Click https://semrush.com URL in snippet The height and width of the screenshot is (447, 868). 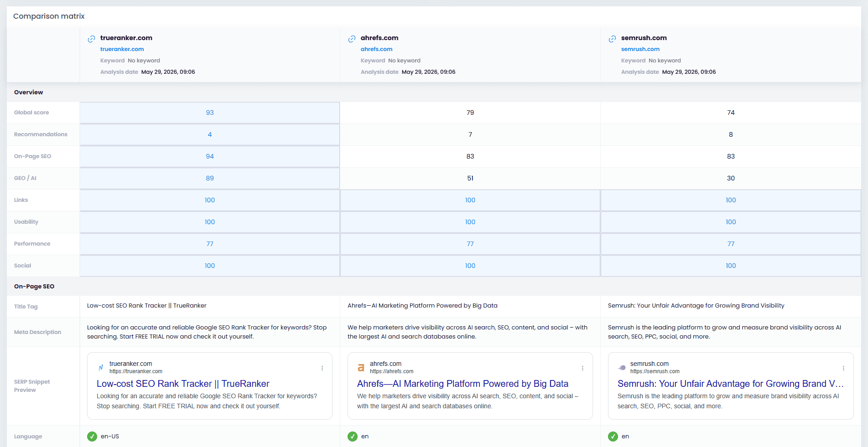coord(655,371)
